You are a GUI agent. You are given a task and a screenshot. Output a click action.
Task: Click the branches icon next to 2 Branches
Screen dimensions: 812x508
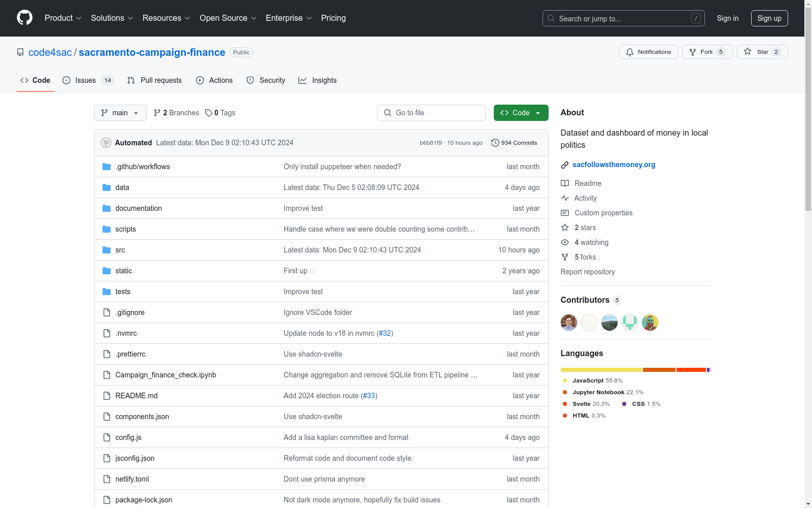157,113
